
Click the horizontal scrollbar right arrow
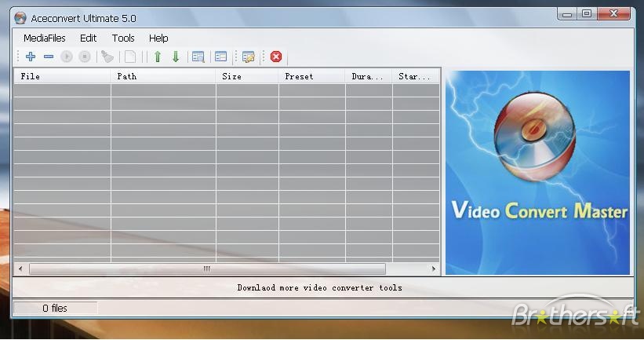coord(433,269)
